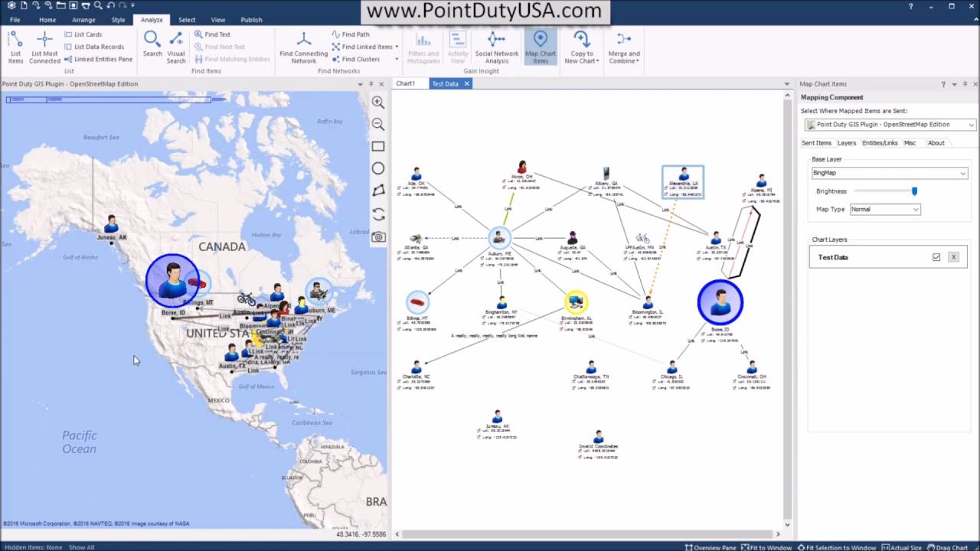Open List Most Connected tool

(x=44, y=47)
